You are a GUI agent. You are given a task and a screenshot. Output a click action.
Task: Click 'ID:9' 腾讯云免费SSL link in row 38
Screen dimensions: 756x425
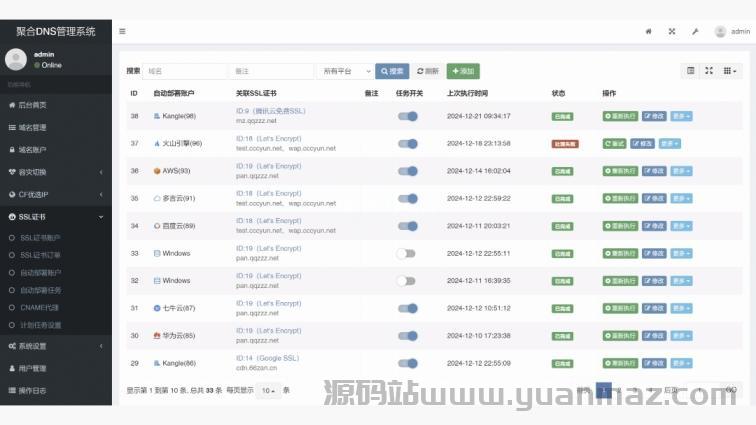tap(270, 111)
